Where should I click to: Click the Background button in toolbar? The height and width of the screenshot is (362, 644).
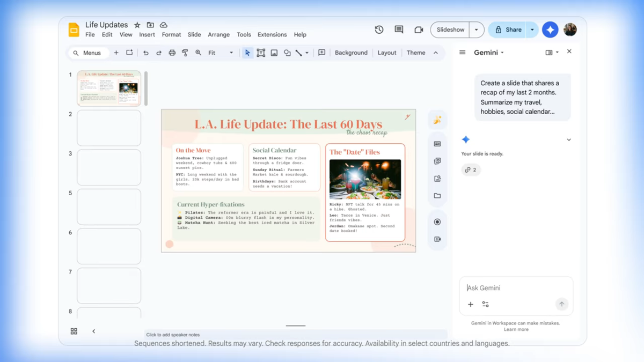351,53
